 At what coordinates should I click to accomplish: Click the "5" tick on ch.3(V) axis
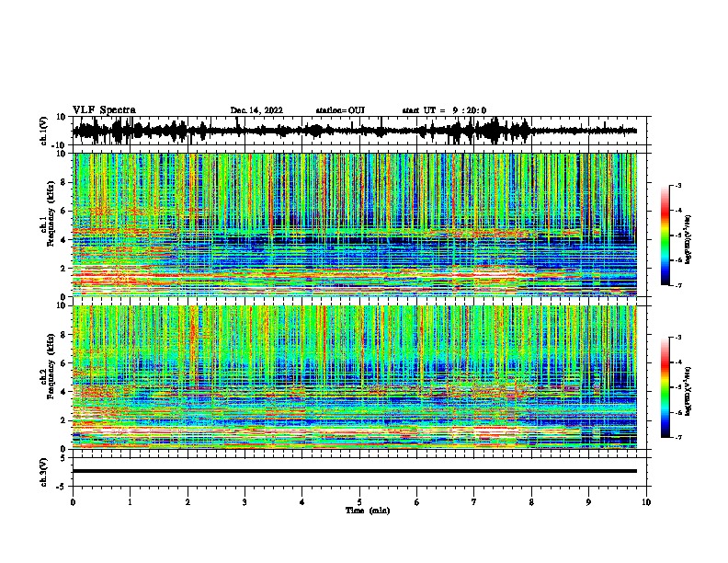point(63,457)
